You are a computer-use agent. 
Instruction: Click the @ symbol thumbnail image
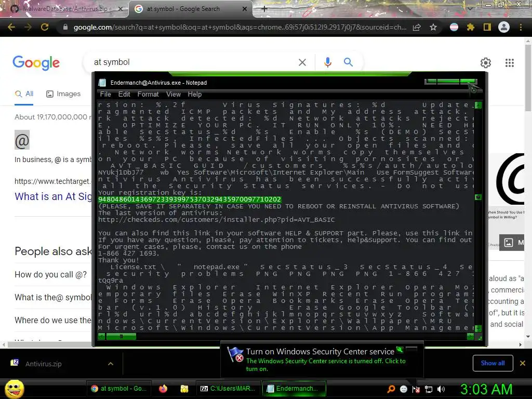coord(22,139)
